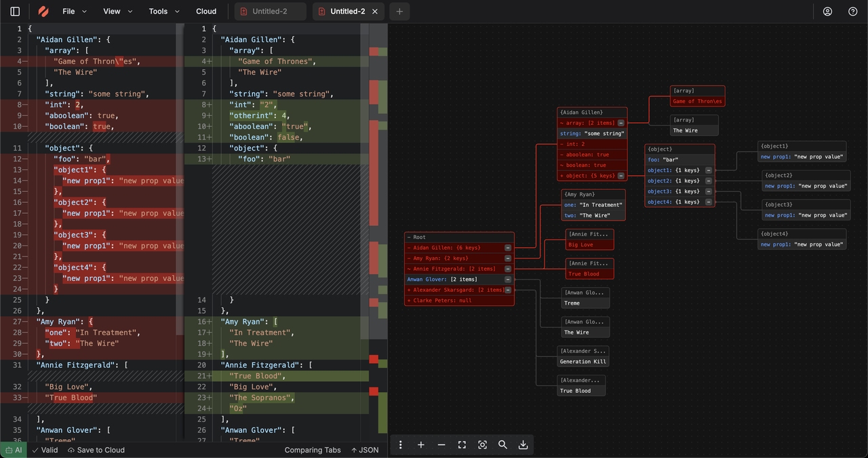Screen dimensions: 868x458
Task: Click the download graph icon
Action: (x=523, y=444)
